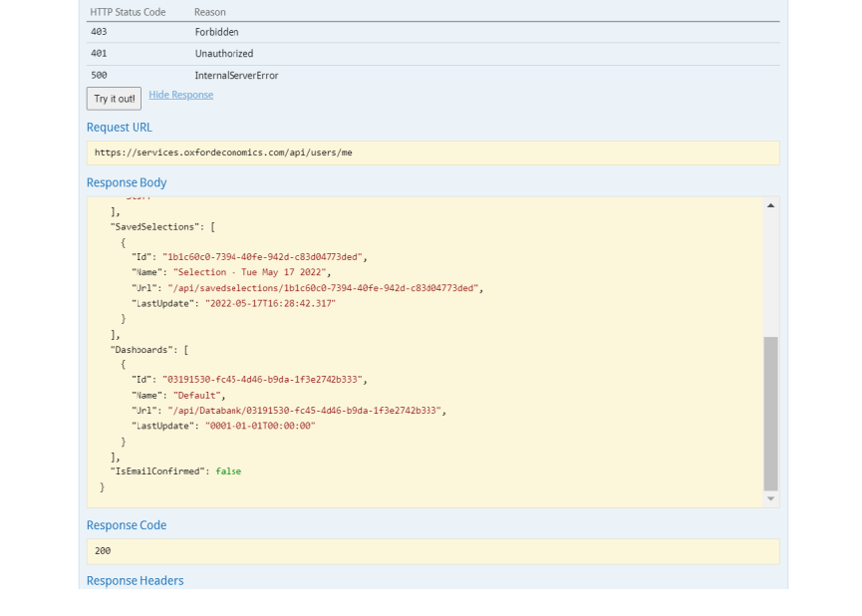Click the Reason column header
This screenshot has width=862, height=616.
point(209,12)
